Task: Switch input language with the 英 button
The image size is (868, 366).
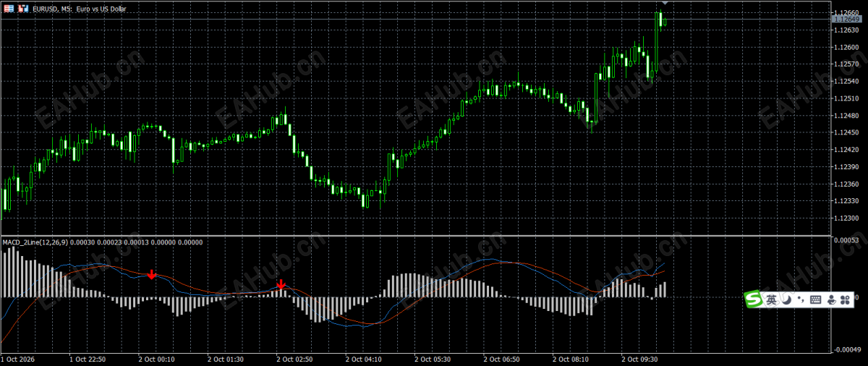Action: pyautogui.click(x=772, y=299)
